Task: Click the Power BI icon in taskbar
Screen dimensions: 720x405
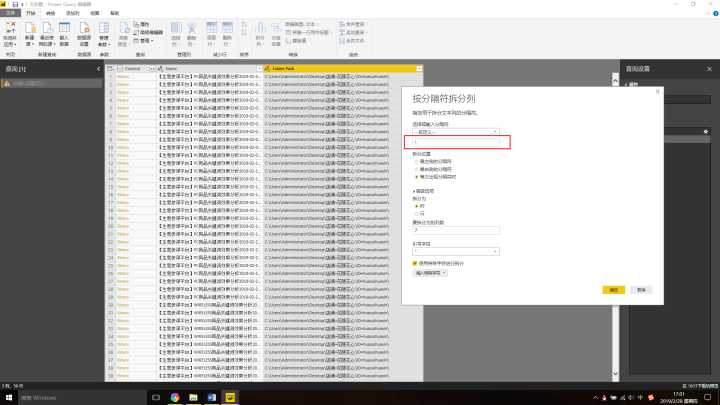Action: point(229,396)
